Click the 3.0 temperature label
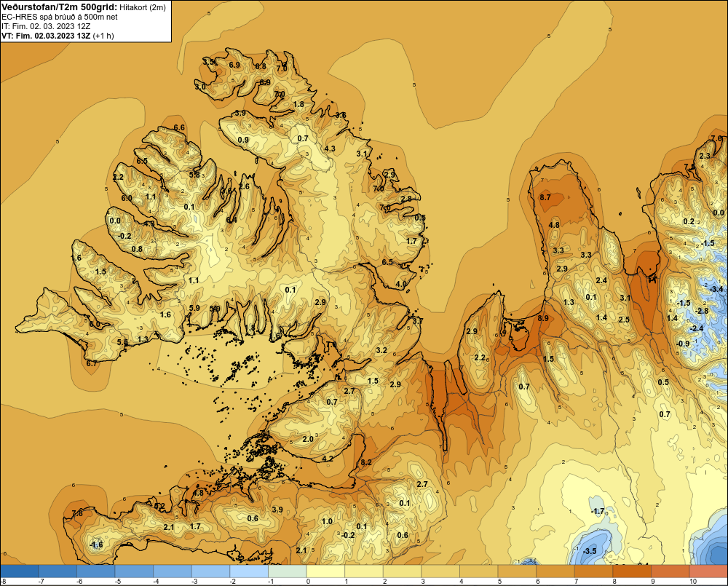728x586 pixels. (x=200, y=87)
